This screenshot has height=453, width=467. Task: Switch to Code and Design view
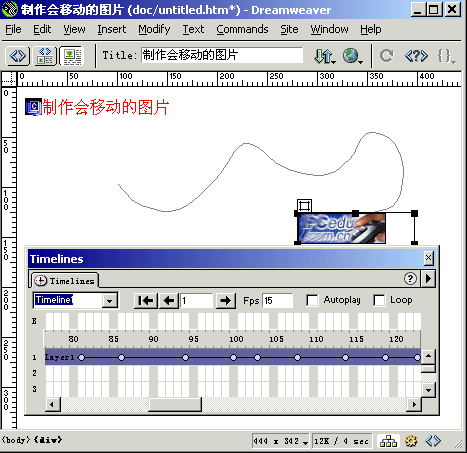(x=45, y=56)
